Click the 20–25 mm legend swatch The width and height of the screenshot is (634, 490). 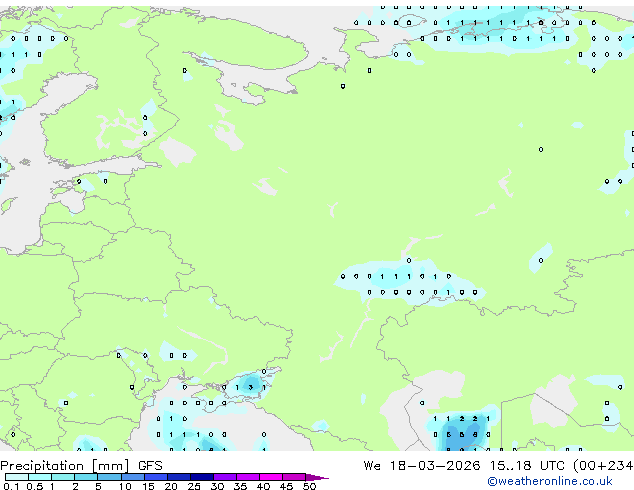pyautogui.click(x=179, y=477)
